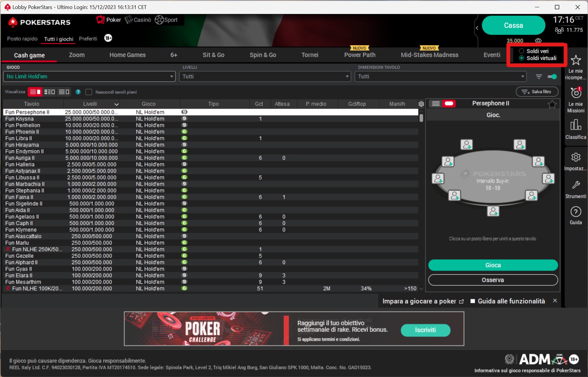The width and height of the screenshot is (588, 377).
Task: Open the Impostazioni gear icon in the sidebar
Action: [x=576, y=157]
